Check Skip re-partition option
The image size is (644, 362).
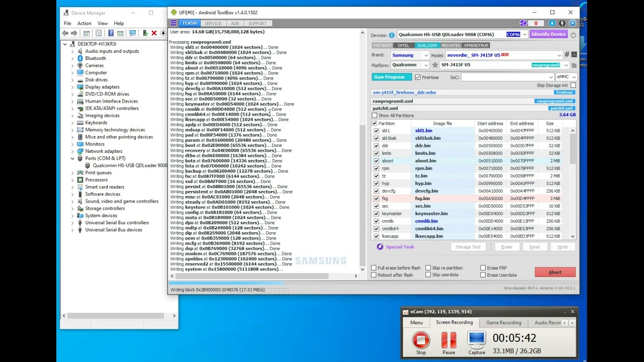point(428,268)
